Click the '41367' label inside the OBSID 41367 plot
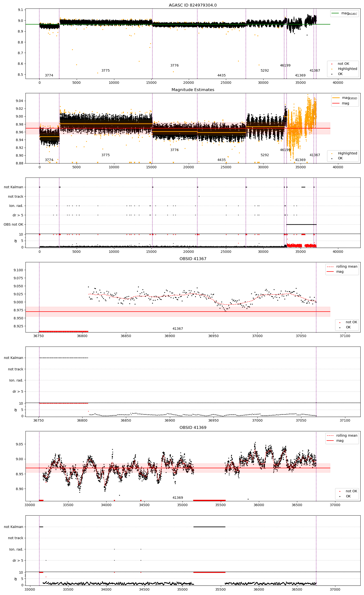The height and width of the screenshot is (595, 364). pyautogui.click(x=178, y=329)
